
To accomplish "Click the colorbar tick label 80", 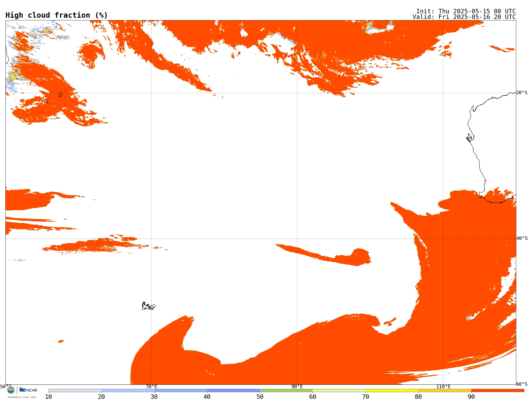I will click(x=418, y=397).
